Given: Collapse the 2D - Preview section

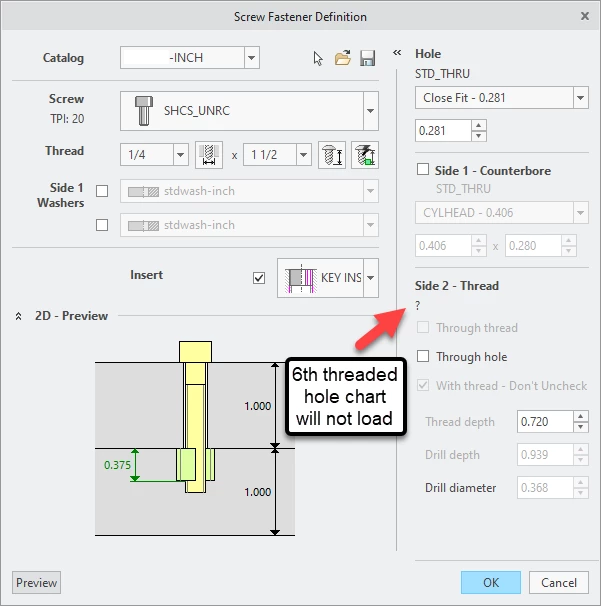Looking at the screenshot, I should [x=18, y=317].
